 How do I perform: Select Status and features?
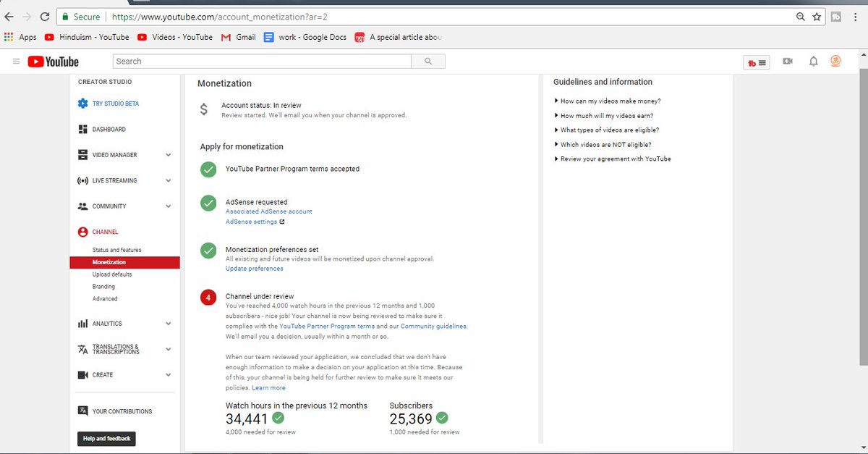[x=117, y=250]
